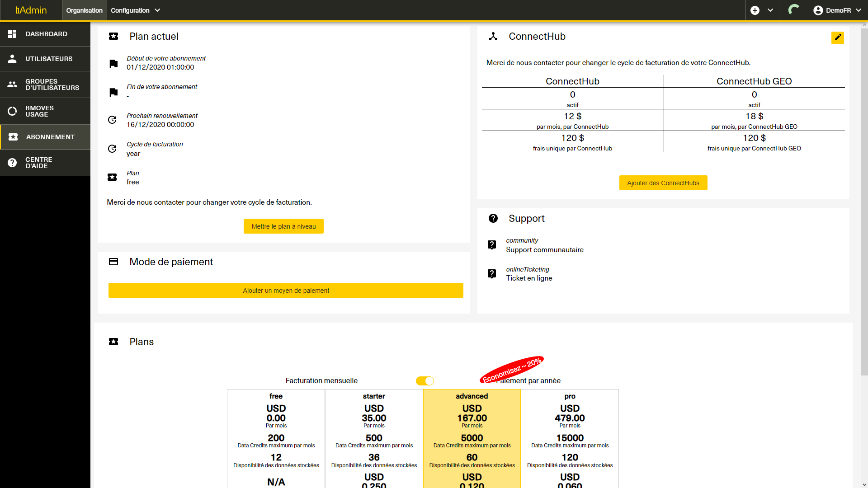Click the plus circle add icon in top bar

[x=755, y=10]
